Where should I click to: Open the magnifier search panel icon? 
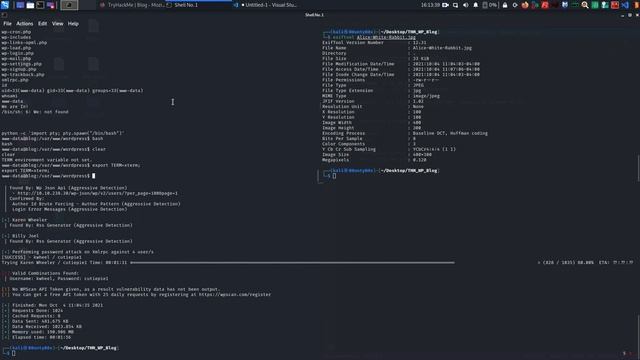click(x=585, y=5)
